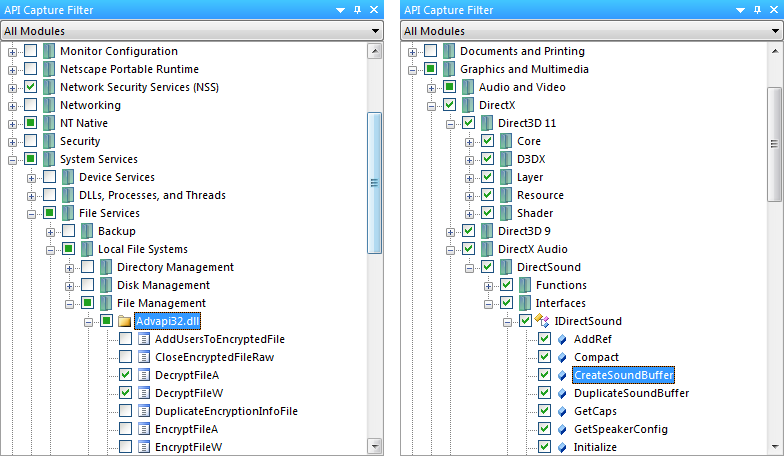Select the DirectX Audio tree item
Screen dimensions: 784x456
pyautogui.click(x=532, y=249)
